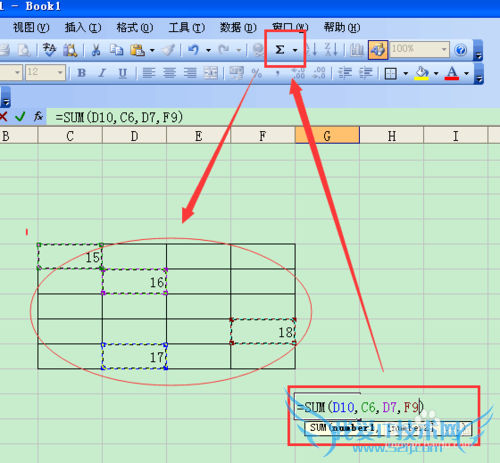Image resolution: width=500 pixels, height=463 pixels.
Task: Click the Print Preview icon
Action: (x=24, y=50)
